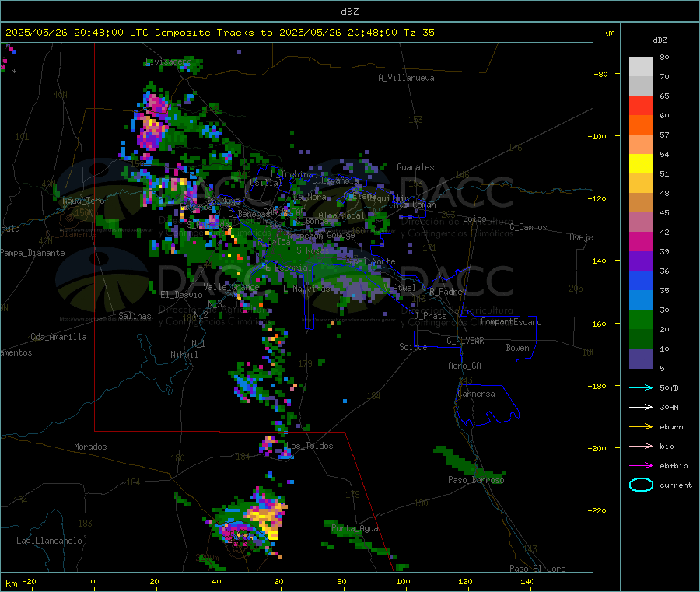Click the 5 dBZ slate-purple swatch
Screen dimensions: 700x592
pyautogui.click(x=641, y=359)
